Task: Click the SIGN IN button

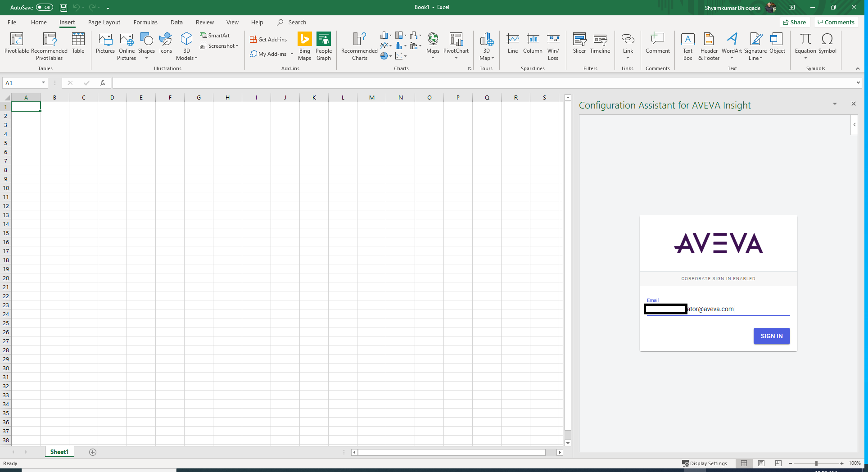Action: click(x=771, y=336)
